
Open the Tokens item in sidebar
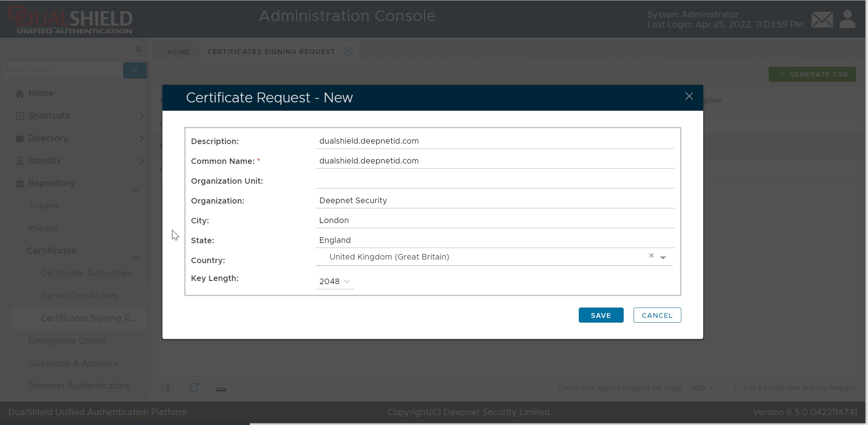pyautogui.click(x=44, y=206)
